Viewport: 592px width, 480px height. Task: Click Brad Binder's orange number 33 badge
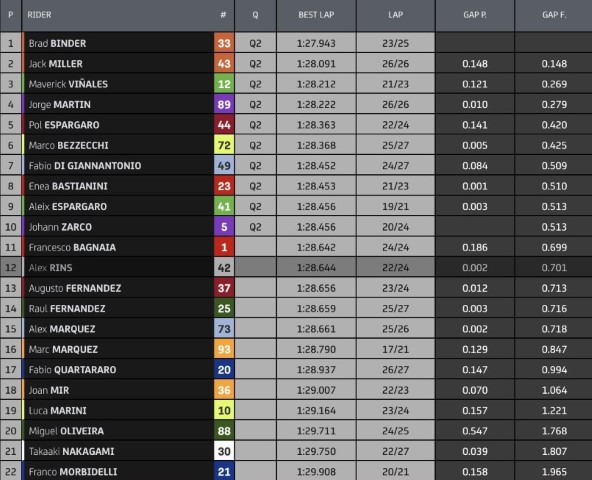click(x=224, y=43)
